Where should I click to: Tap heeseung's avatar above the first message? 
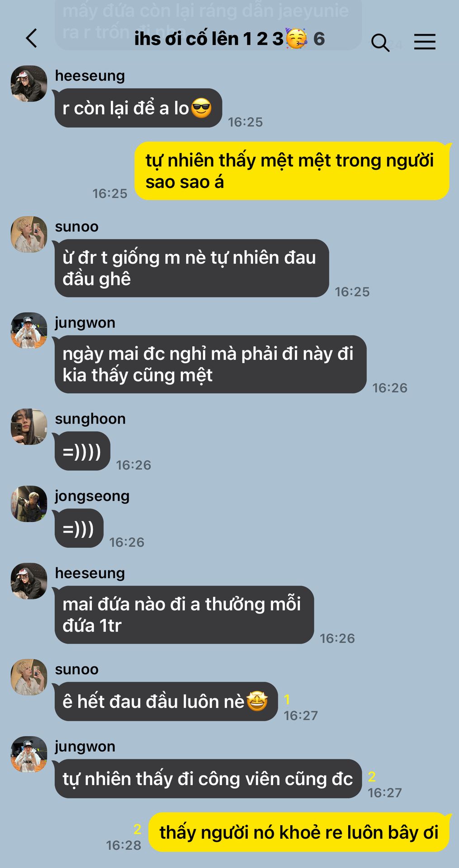29,84
